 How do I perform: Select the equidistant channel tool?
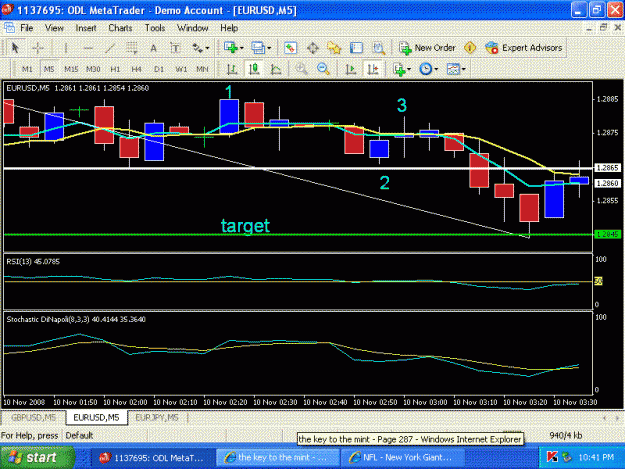click(132, 48)
